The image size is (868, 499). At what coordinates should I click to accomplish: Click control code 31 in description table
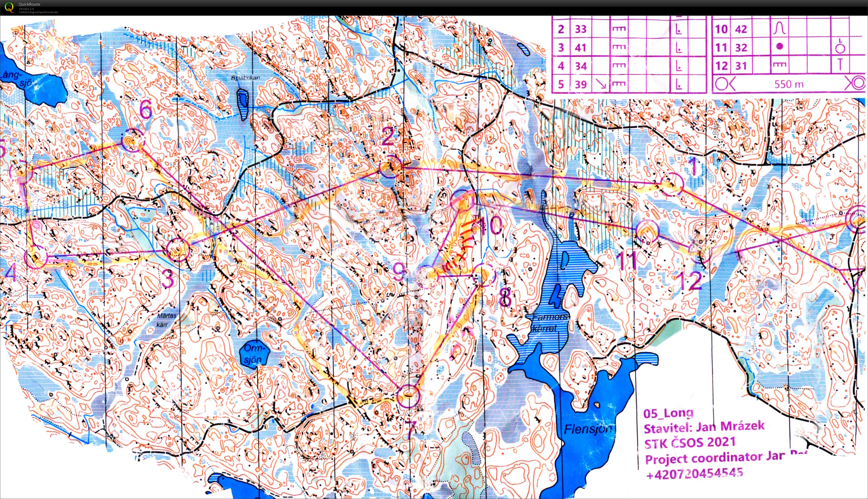[x=741, y=66]
